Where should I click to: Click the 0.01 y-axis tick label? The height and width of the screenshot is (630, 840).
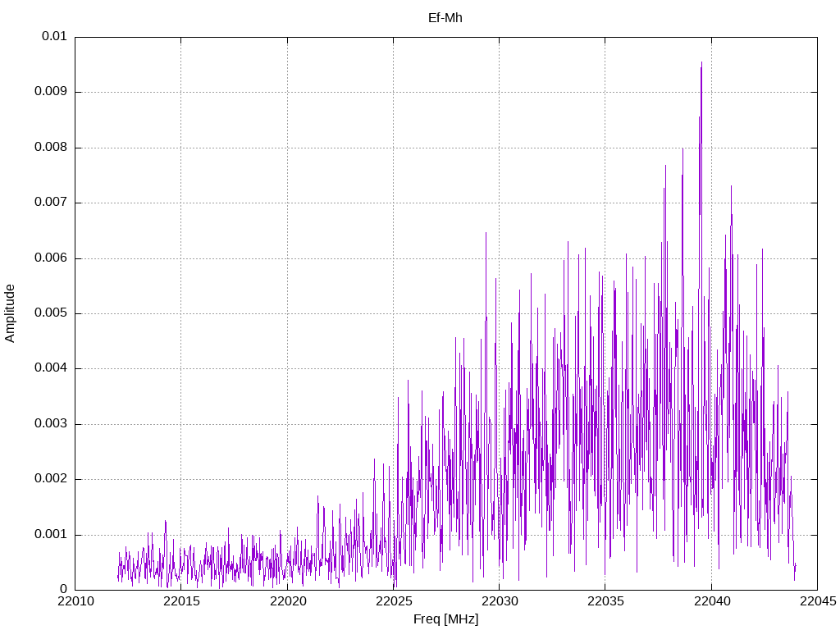point(54,37)
